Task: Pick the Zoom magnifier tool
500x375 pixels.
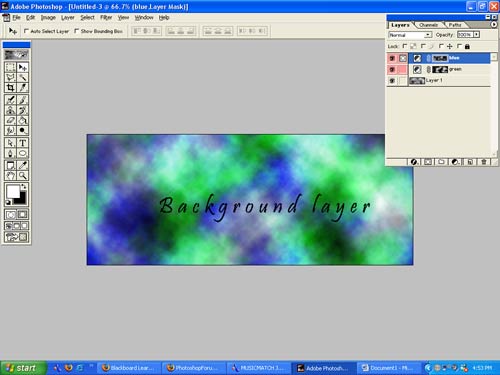Action: [x=22, y=175]
